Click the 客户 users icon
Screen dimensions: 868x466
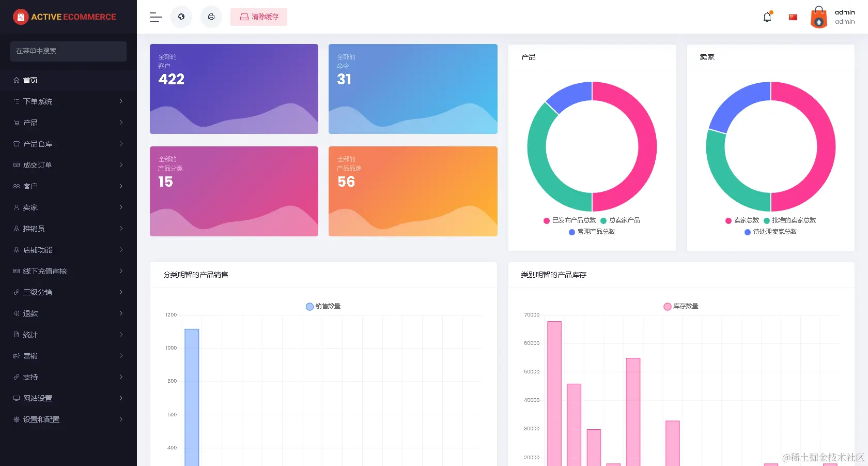coord(17,186)
